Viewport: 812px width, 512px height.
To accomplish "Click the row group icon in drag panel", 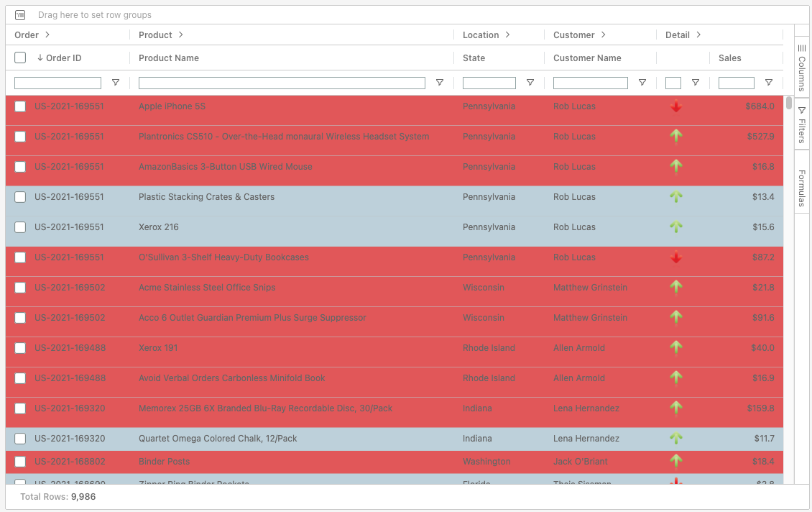I will pos(20,15).
